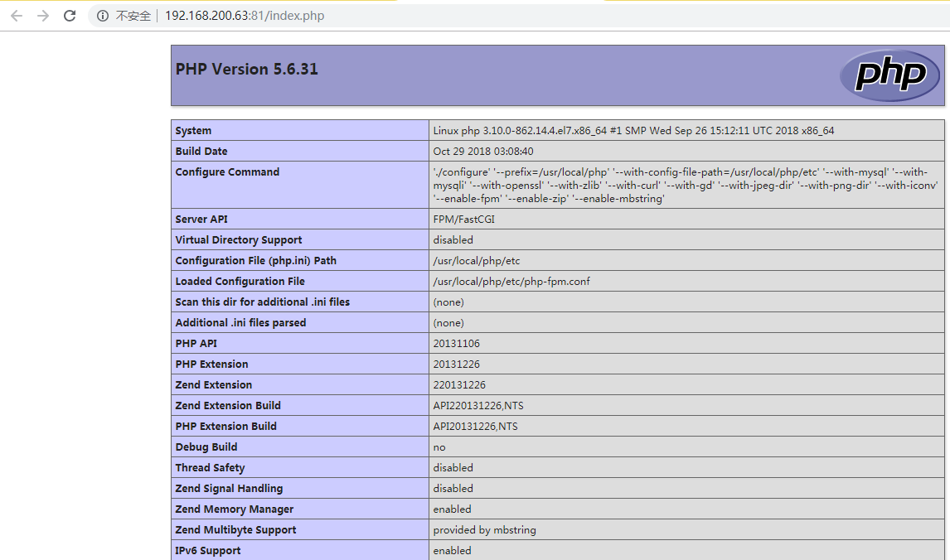Image resolution: width=950 pixels, height=560 pixels.
Task: Select the '20131106' PHP API value
Action: pos(456,343)
